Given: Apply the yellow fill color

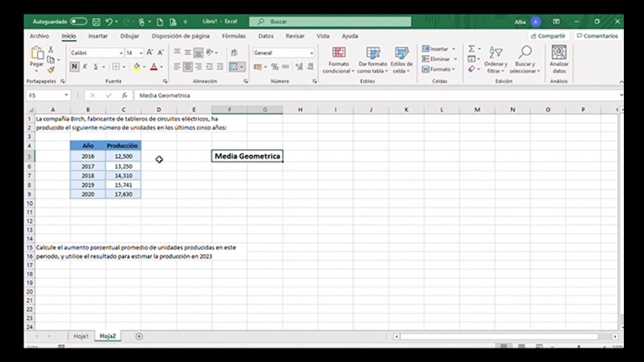Looking at the screenshot, I should click(136, 66).
